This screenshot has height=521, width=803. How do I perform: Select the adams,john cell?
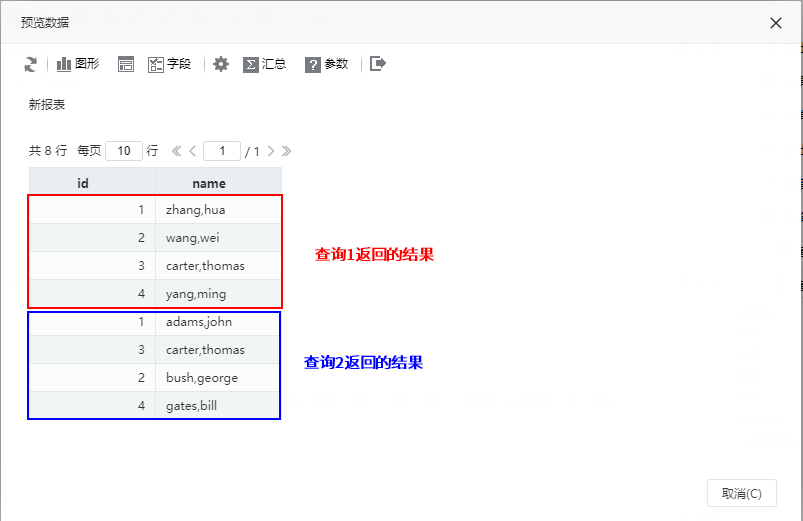coord(219,322)
